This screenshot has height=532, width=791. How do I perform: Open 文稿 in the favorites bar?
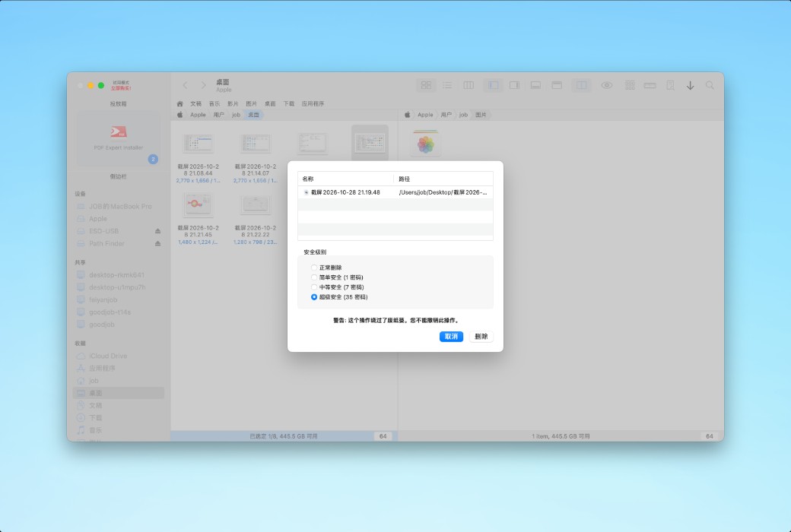[x=195, y=103]
